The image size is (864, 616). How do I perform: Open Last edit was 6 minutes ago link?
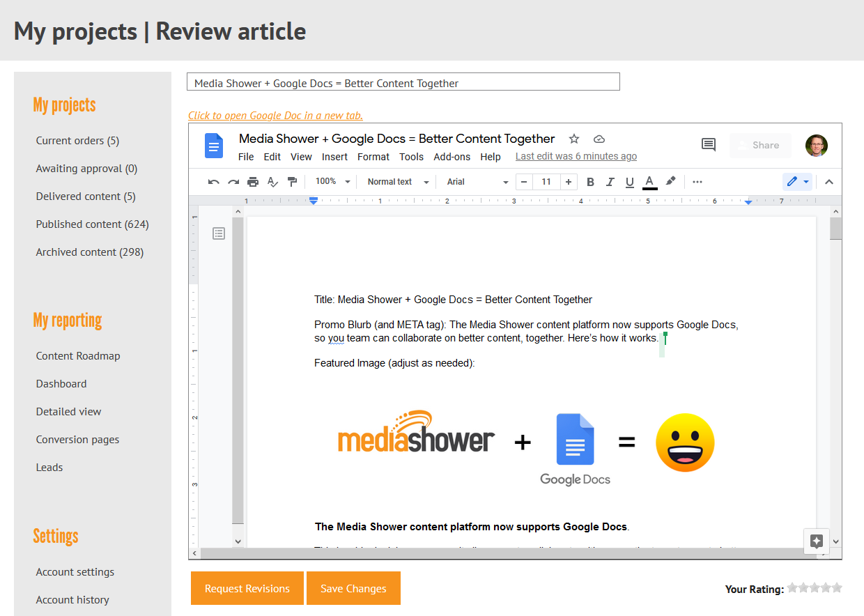click(576, 157)
